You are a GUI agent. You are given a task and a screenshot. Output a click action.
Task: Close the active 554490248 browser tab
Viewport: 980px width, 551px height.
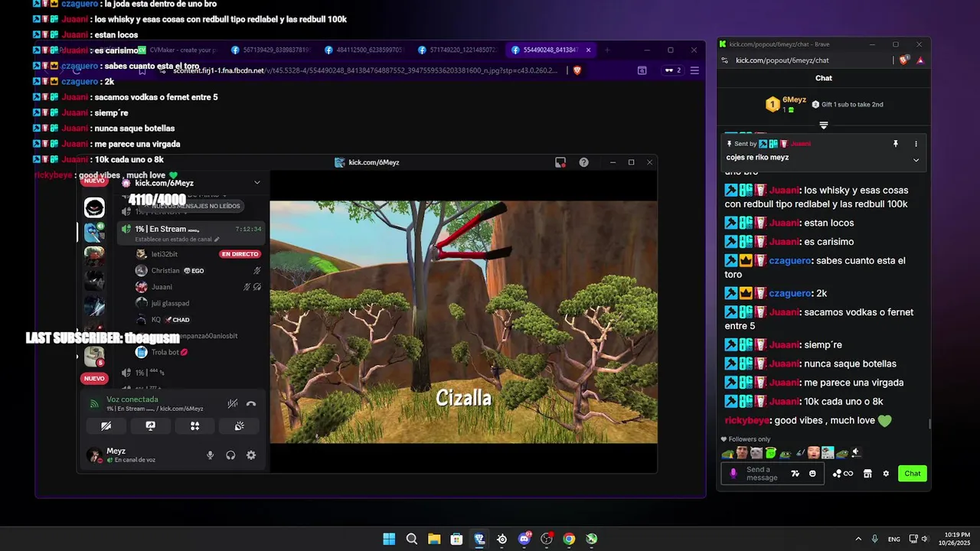[588, 50]
